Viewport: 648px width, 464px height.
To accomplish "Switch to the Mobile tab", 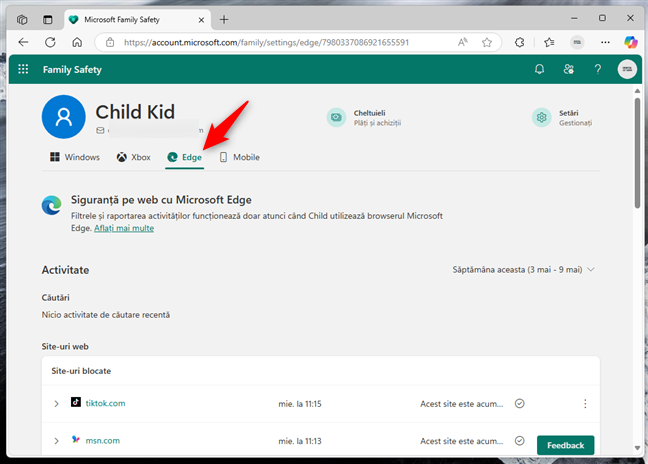I will coord(239,157).
